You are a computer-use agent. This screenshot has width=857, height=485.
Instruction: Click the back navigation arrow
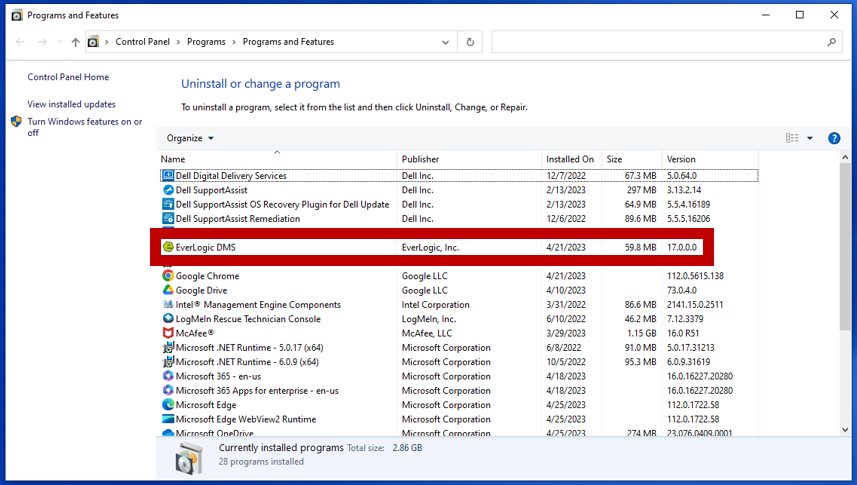pyautogui.click(x=20, y=42)
